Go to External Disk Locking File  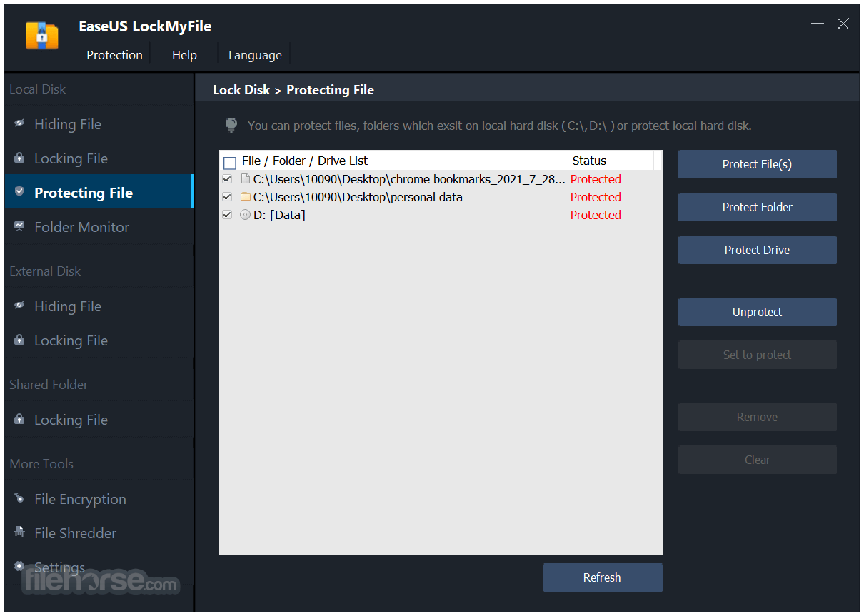(x=99, y=340)
